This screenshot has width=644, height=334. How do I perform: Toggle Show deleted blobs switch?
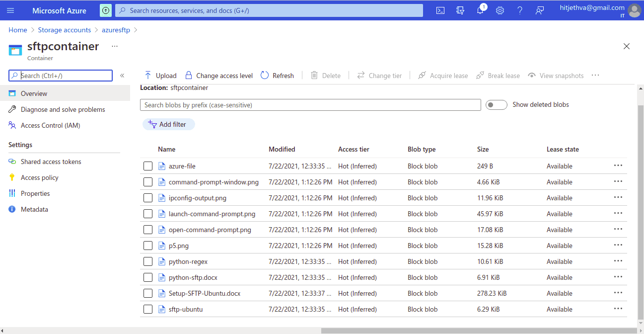pyautogui.click(x=496, y=105)
